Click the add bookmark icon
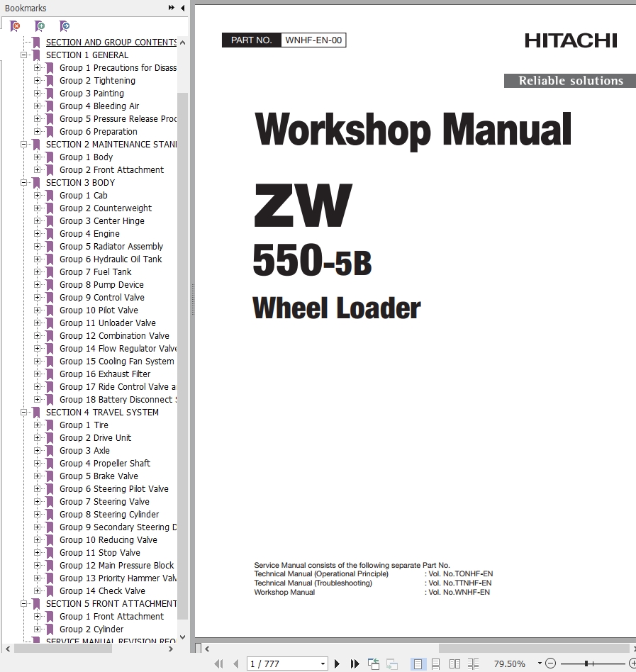The height and width of the screenshot is (672, 636). (x=40, y=26)
